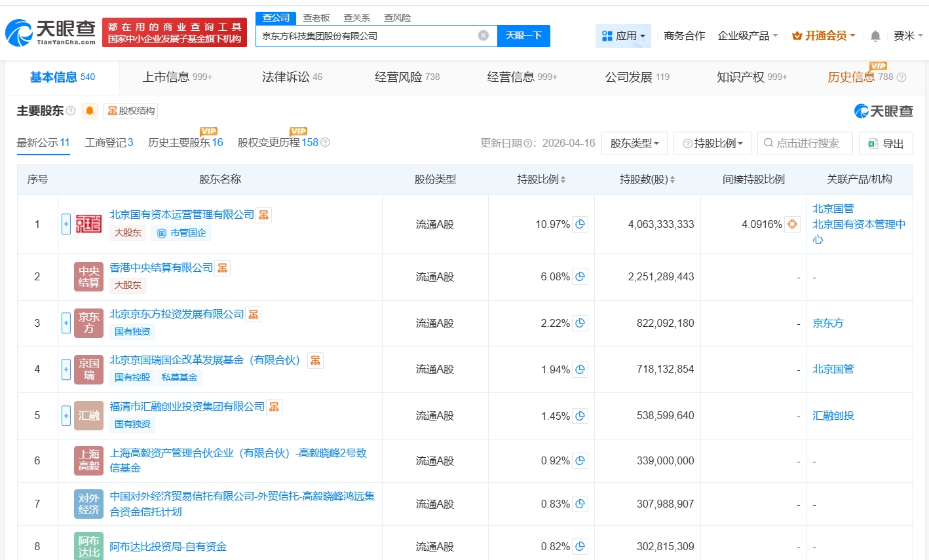
Task: Open the 上市信息 tab
Action: pyautogui.click(x=178, y=77)
